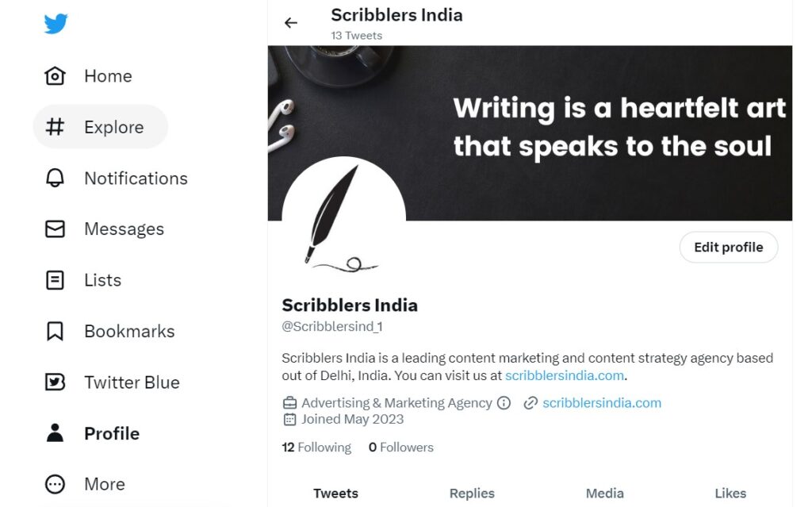
Task: Open the Lists icon
Action: [x=55, y=280]
